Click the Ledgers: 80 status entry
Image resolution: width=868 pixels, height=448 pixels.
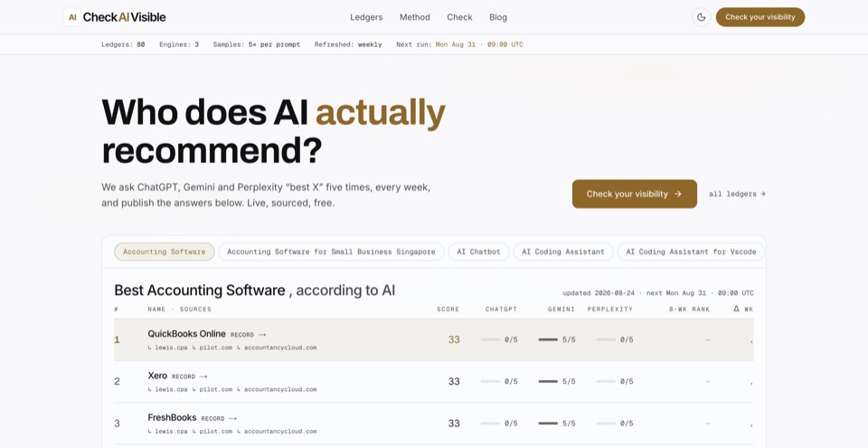(x=123, y=44)
